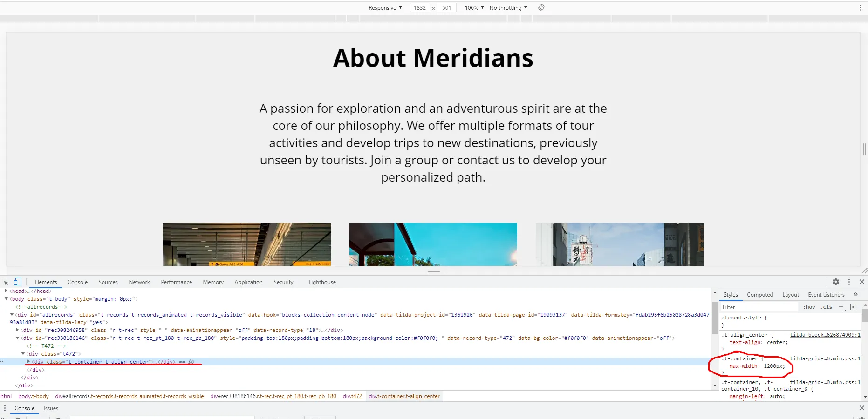Screen dimensions: 868x419
Task: Open tilda-grid min.css link for .t-container_10 rule
Action: click(825, 382)
